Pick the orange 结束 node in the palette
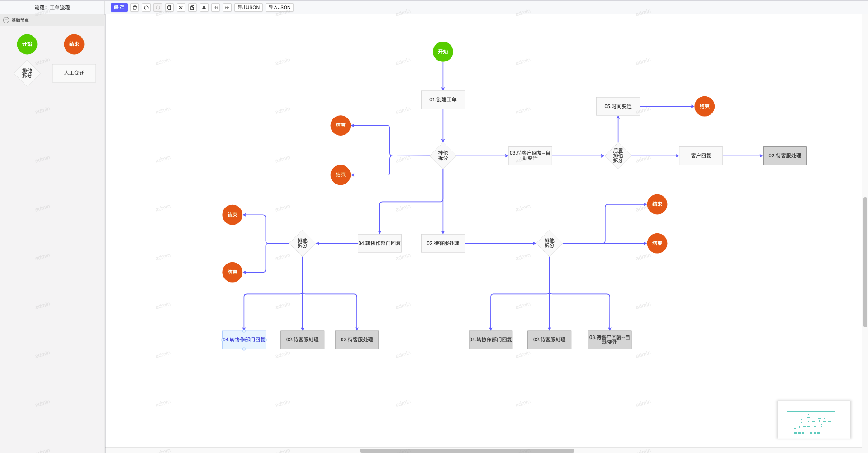The width and height of the screenshot is (868, 453). pos(74,44)
